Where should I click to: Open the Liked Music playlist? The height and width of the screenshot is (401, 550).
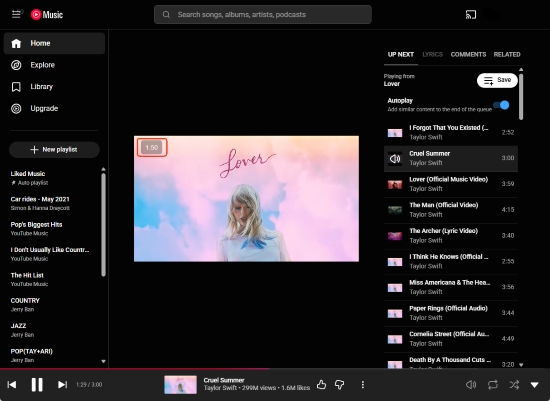(x=54, y=178)
